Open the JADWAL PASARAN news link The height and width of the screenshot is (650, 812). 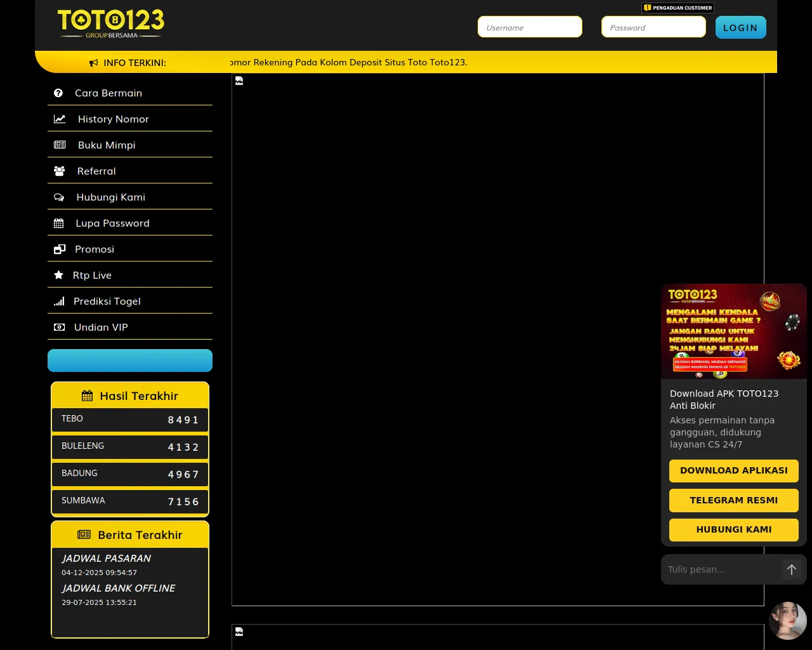[x=106, y=559]
